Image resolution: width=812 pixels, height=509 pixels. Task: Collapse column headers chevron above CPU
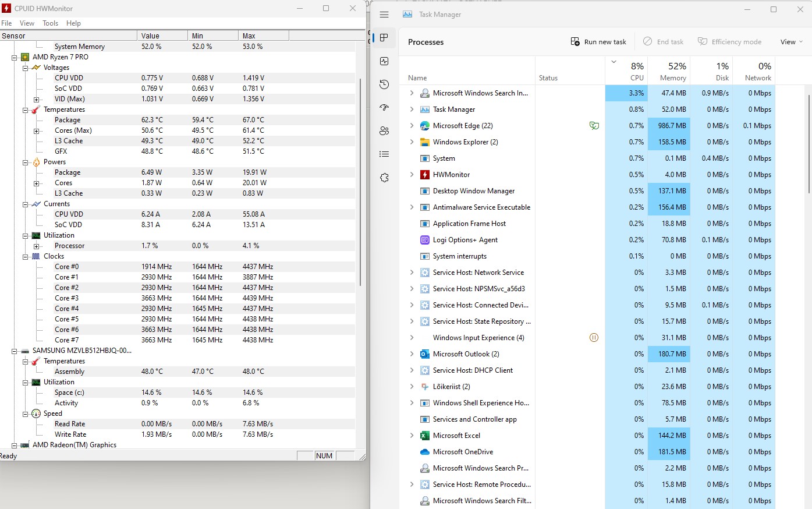(614, 61)
